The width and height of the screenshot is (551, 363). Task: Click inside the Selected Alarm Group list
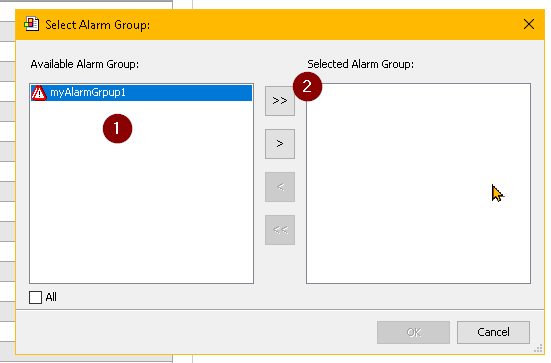[x=418, y=183]
